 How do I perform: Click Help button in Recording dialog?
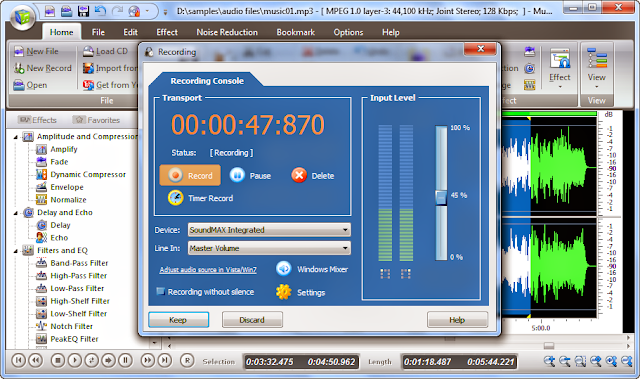[x=457, y=320]
